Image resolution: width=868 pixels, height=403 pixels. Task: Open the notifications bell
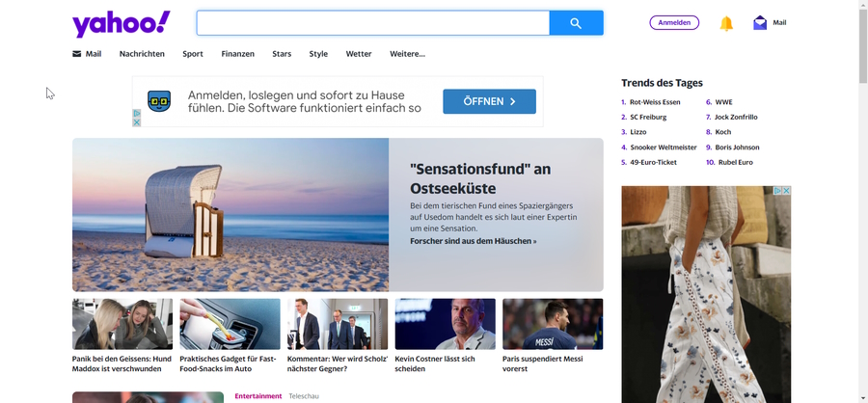click(x=726, y=23)
